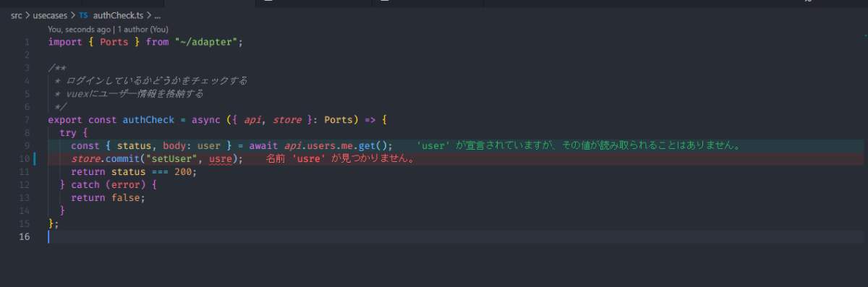This screenshot has height=287, width=868.
Task: Click the "~/adapter" module string
Action: [x=206, y=42]
